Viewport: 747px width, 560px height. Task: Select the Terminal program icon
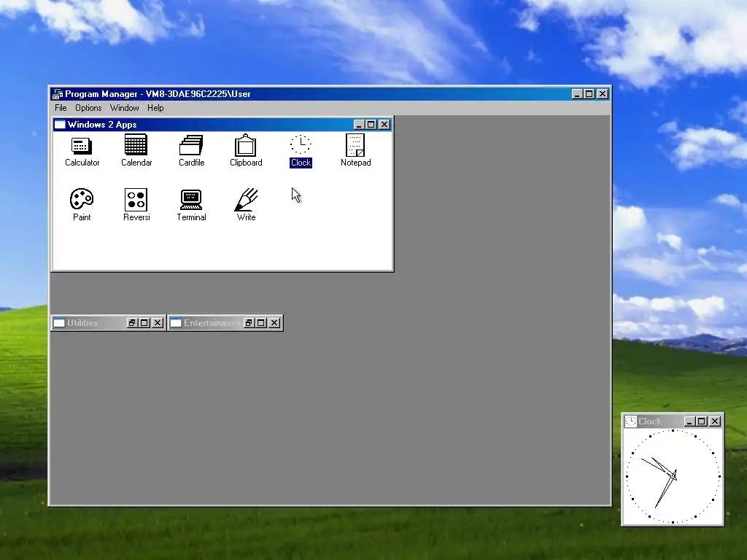(x=191, y=200)
